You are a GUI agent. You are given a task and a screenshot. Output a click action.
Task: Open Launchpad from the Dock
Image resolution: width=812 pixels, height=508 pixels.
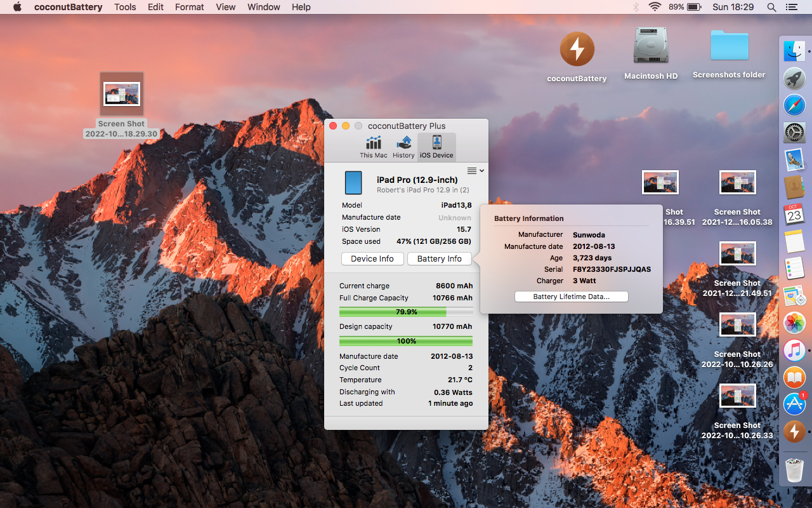[794, 78]
